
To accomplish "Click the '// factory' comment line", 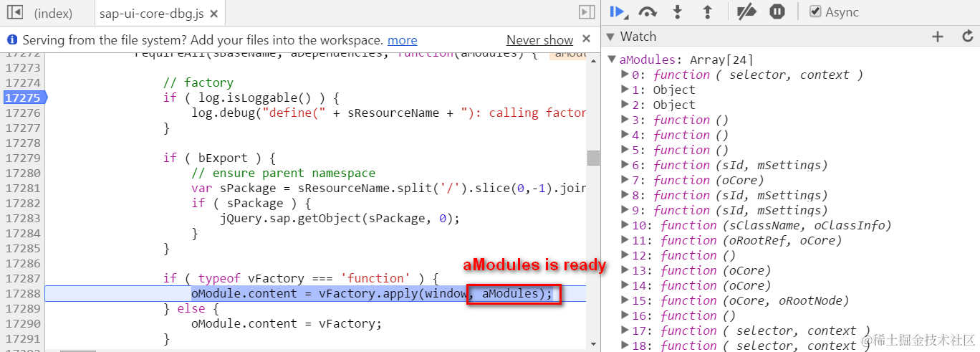I will pyautogui.click(x=198, y=82).
